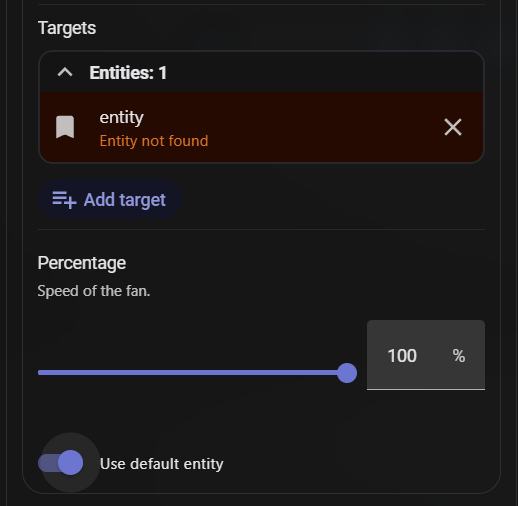Click the list-plus icon in Add target
This screenshot has width=518, height=506.
pos(64,200)
